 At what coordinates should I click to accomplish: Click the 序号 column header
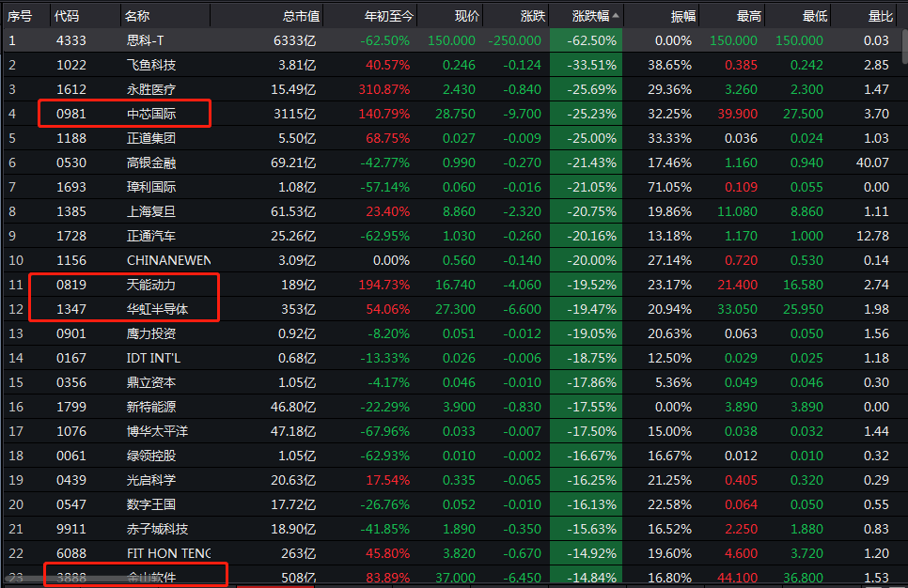pyautogui.click(x=20, y=16)
